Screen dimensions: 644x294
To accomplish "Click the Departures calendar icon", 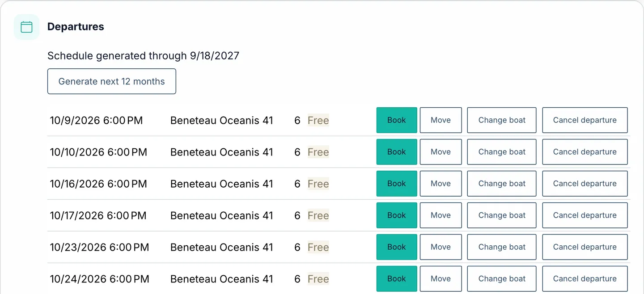I will click(x=27, y=27).
